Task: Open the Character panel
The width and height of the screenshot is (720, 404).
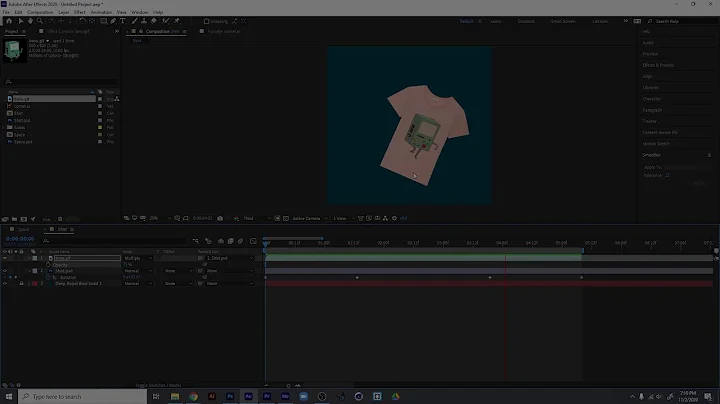Action: [x=652, y=99]
